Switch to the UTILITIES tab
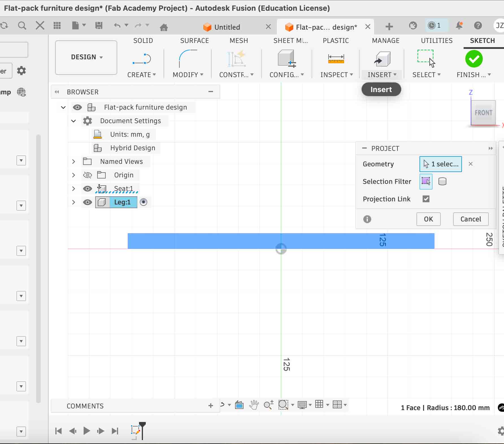The width and height of the screenshot is (504, 444). tap(437, 41)
